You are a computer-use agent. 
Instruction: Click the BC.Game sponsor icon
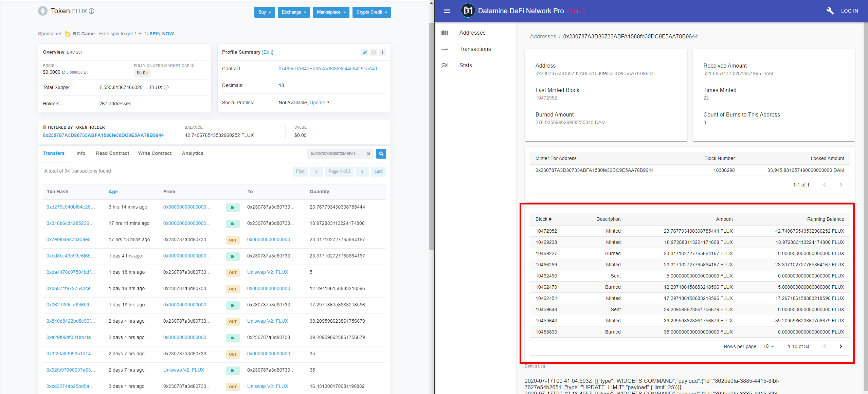pos(68,34)
